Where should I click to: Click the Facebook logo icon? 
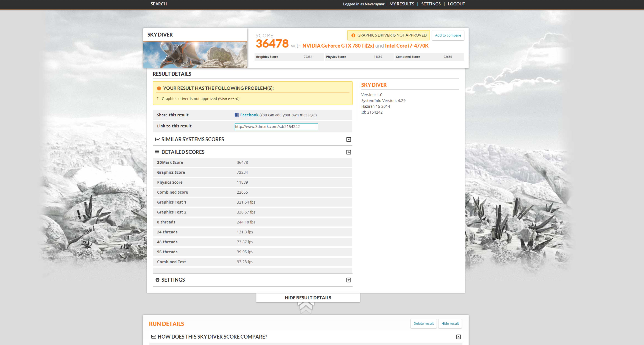point(236,115)
